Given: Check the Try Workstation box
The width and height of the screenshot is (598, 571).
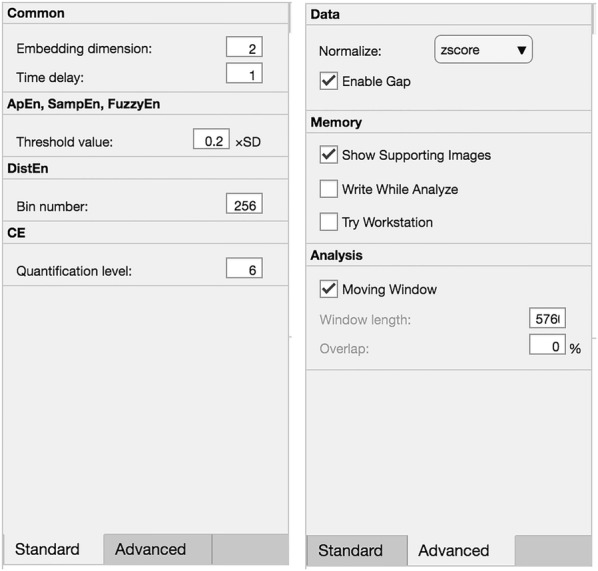Looking at the screenshot, I should pyautogui.click(x=328, y=222).
